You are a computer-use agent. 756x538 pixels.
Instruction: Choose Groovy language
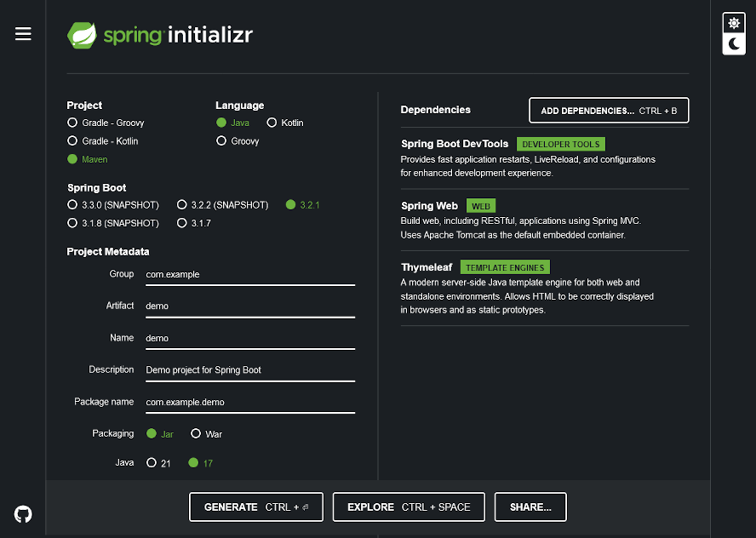pos(238,140)
